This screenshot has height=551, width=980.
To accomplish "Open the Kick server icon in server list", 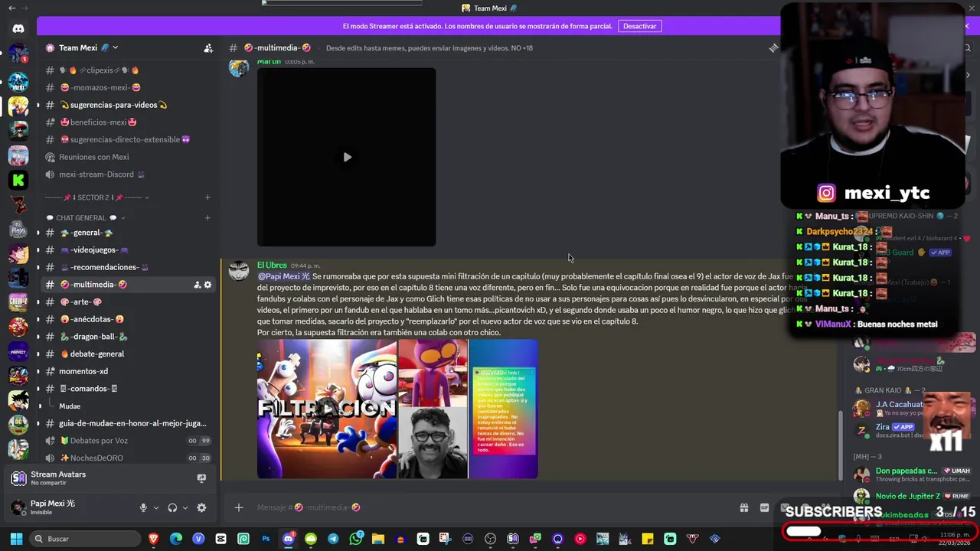I will 18,180.
